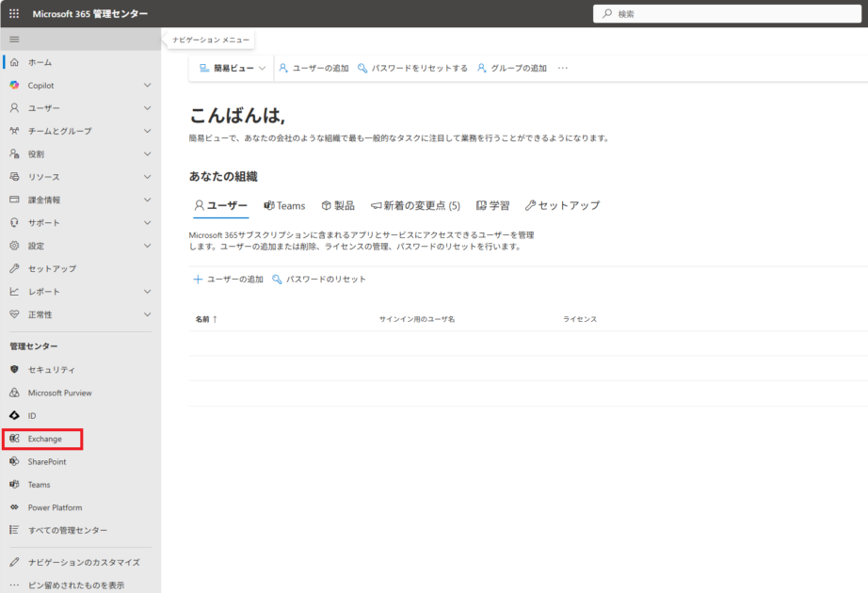868x593 pixels.
Task: Click パスワードのリセット above the user table
Action: point(319,279)
